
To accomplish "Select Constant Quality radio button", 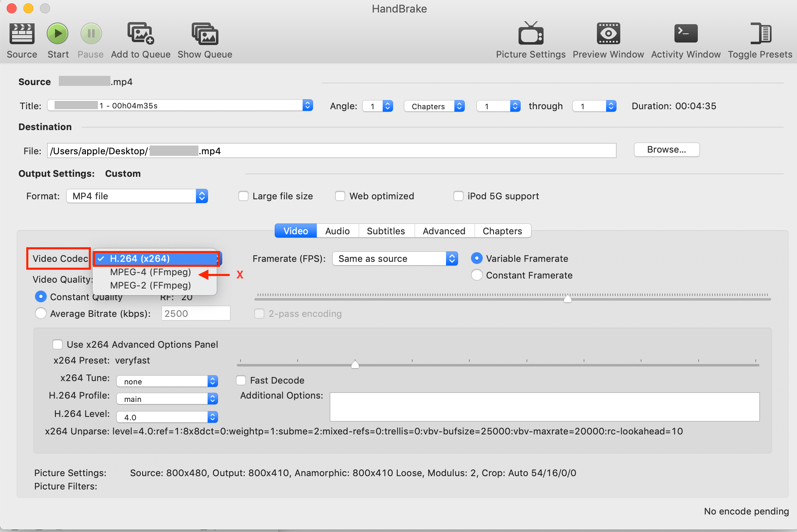I will click(41, 297).
